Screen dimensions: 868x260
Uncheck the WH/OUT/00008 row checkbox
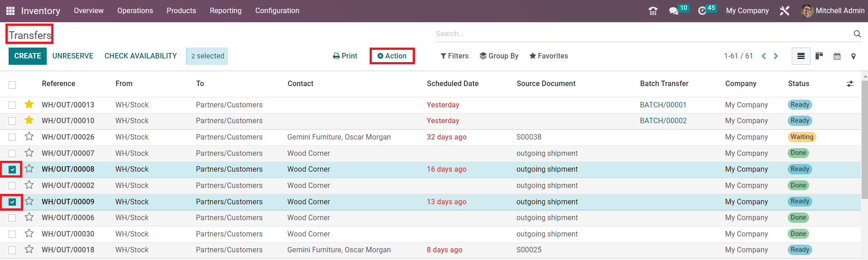[x=12, y=169]
